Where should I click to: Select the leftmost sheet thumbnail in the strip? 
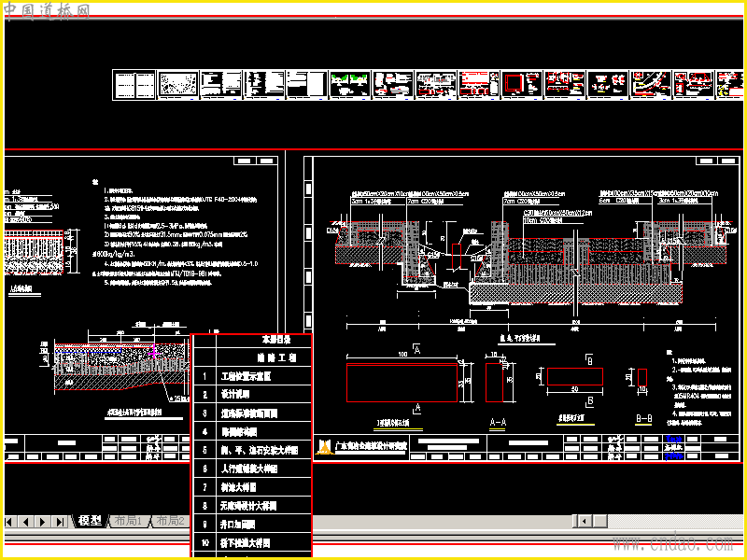click(134, 85)
